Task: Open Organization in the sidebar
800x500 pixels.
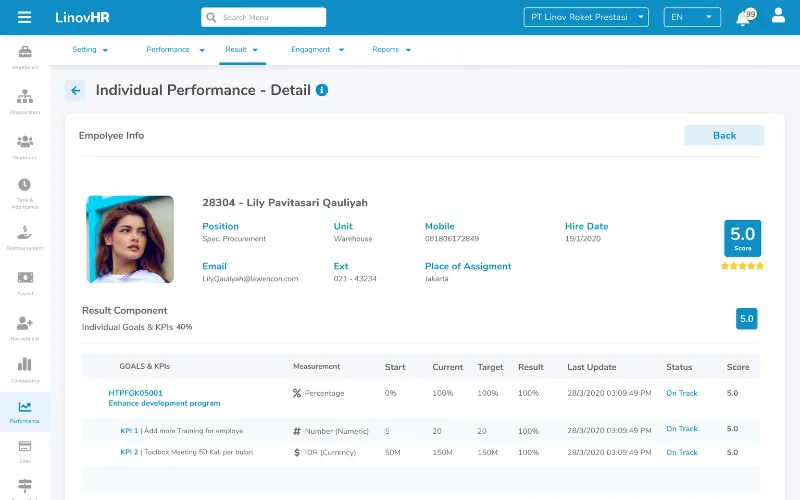Action: [25, 100]
